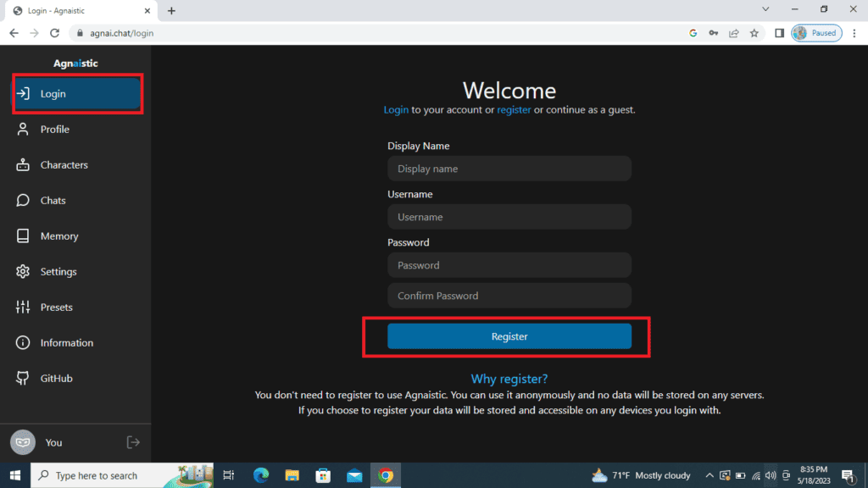Viewport: 868px width, 488px height.
Task: Open Chrome from the taskbar
Action: (386, 475)
